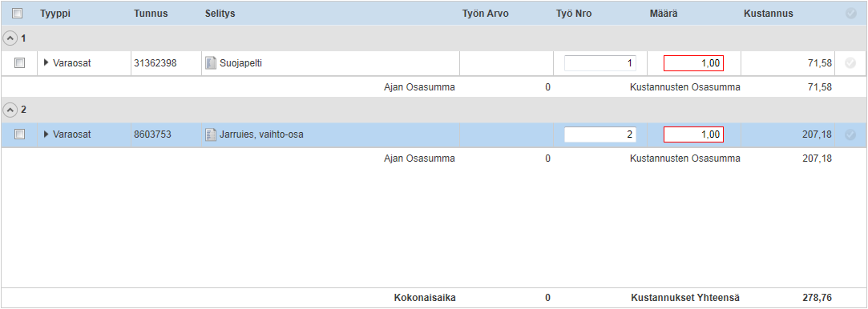Image resolution: width=868 pixels, height=309 pixels.
Task: Expand the Varaosat row for part 8603753
Action: 46,134
